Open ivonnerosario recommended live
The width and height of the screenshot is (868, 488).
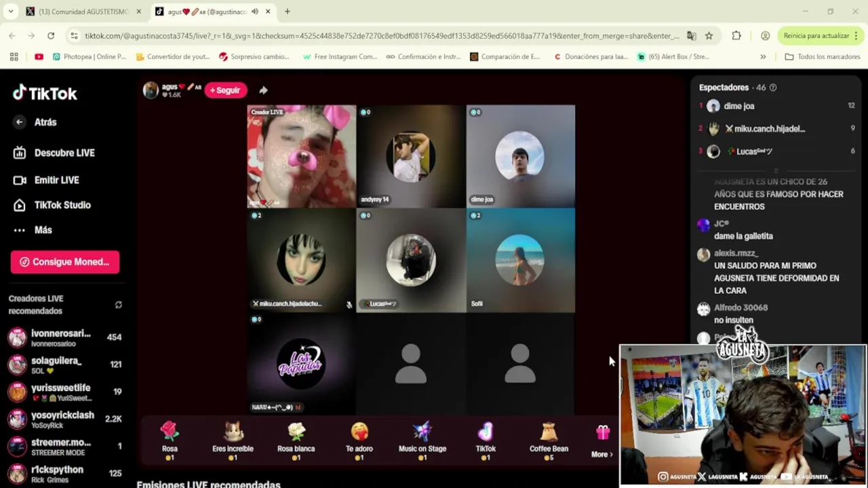pos(65,338)
